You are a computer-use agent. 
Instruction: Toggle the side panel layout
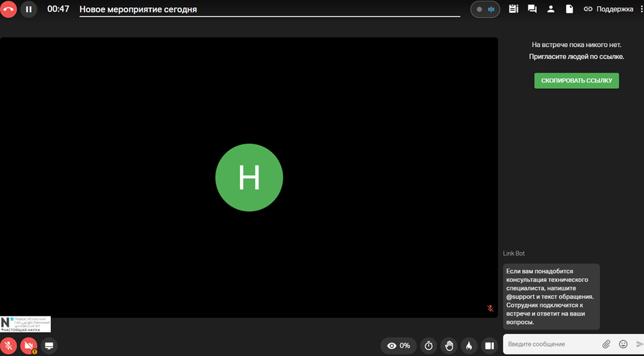(x=489, y=345)
